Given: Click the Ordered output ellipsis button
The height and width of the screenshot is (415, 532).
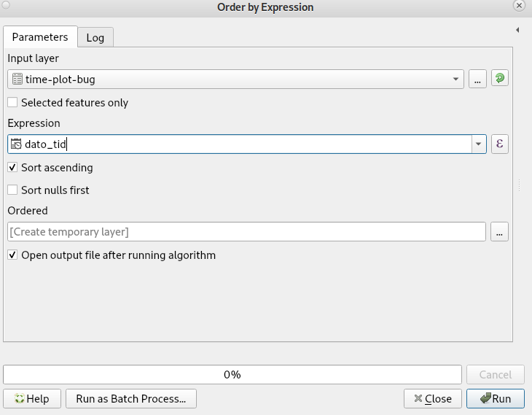Looking at the screenshot, I should 499,232.
